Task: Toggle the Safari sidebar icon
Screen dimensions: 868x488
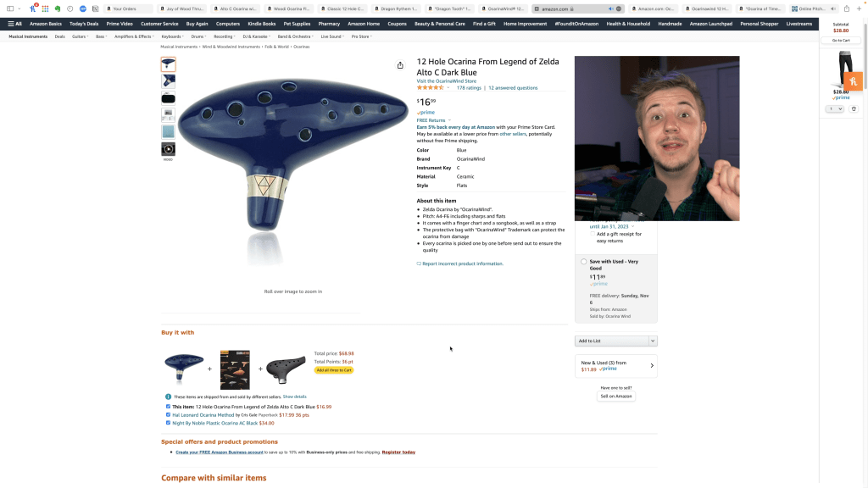Action: click(10, 8)
